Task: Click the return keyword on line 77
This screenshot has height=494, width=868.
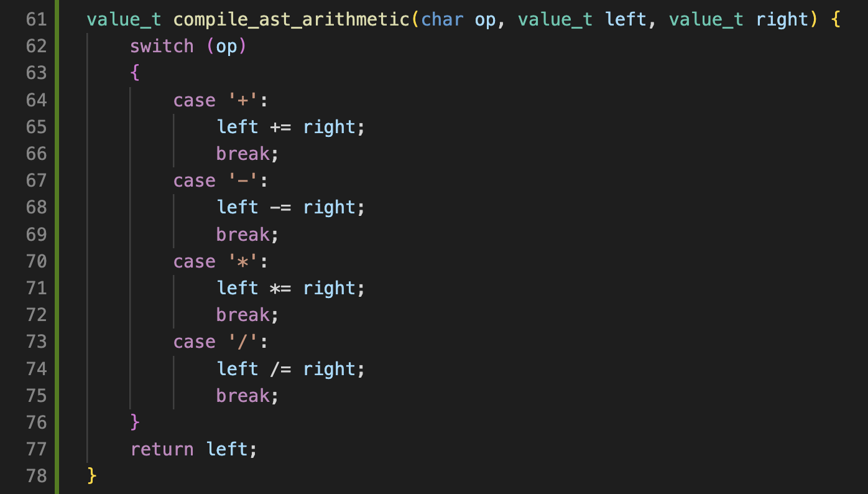Action: pos(162,449)
